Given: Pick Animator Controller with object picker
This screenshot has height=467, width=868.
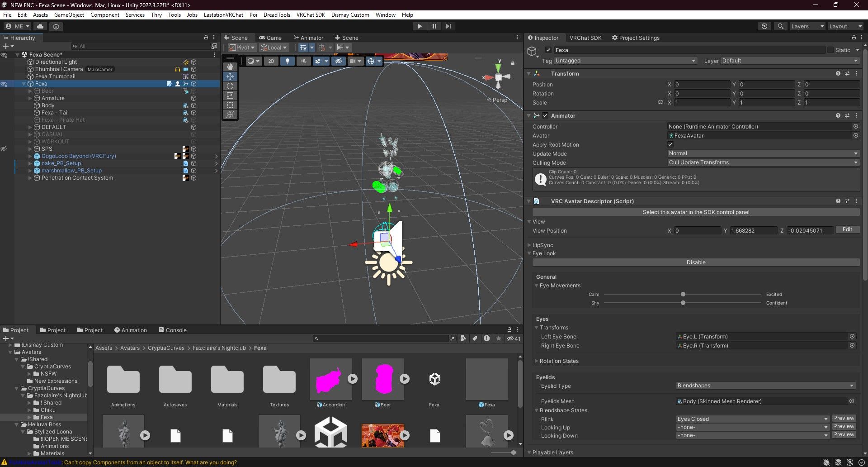Looking at the screenshot, I should pyautogui.click(x=855, y=127).
